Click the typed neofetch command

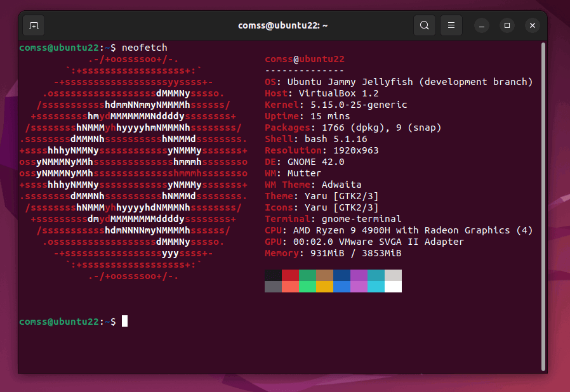pyautogui.click(x=145, y=48)
